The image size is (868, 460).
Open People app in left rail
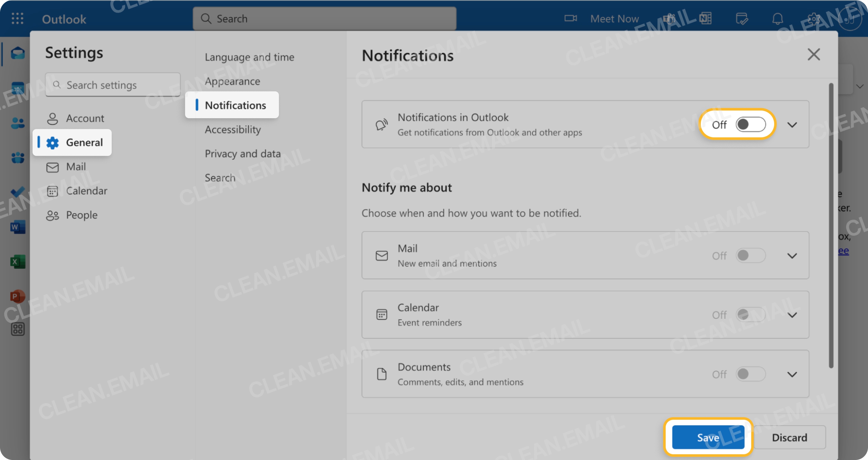pyautogui.click(x=18, y=123)
